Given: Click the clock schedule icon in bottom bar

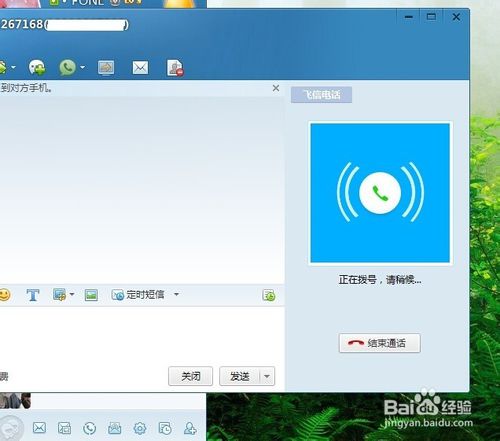Looking at the screenshot, I should pos(165,428).
